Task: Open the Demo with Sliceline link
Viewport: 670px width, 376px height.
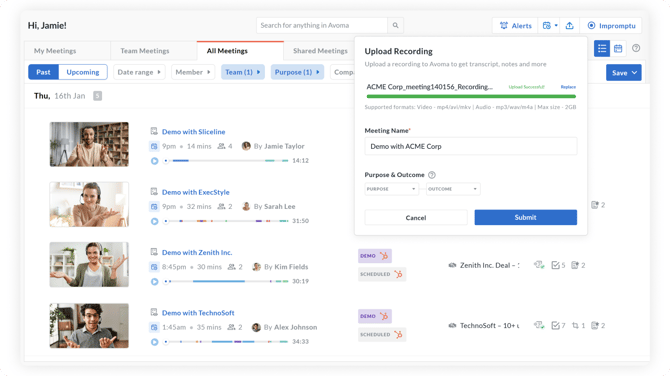Action: pyautogui.click(x=194, y=132)
